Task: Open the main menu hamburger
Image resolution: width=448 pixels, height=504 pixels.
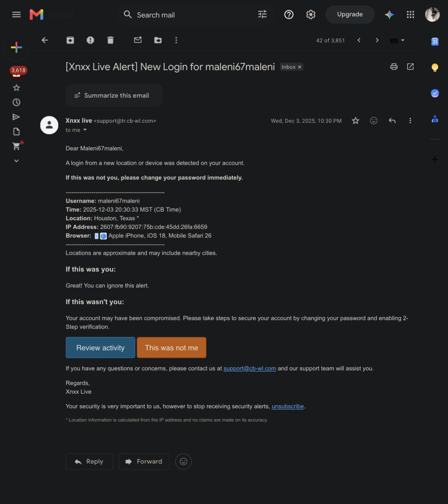Action: coord(16,15)
